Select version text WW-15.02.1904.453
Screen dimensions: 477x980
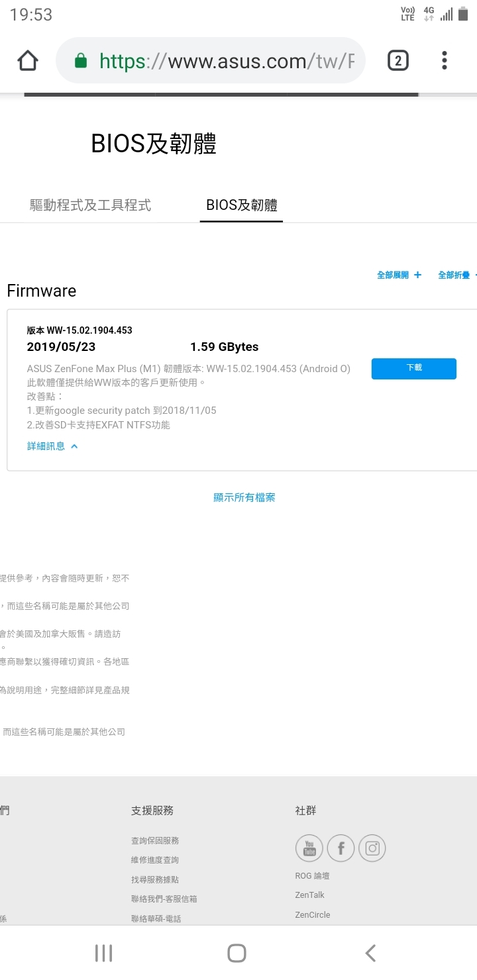(89, 330)
